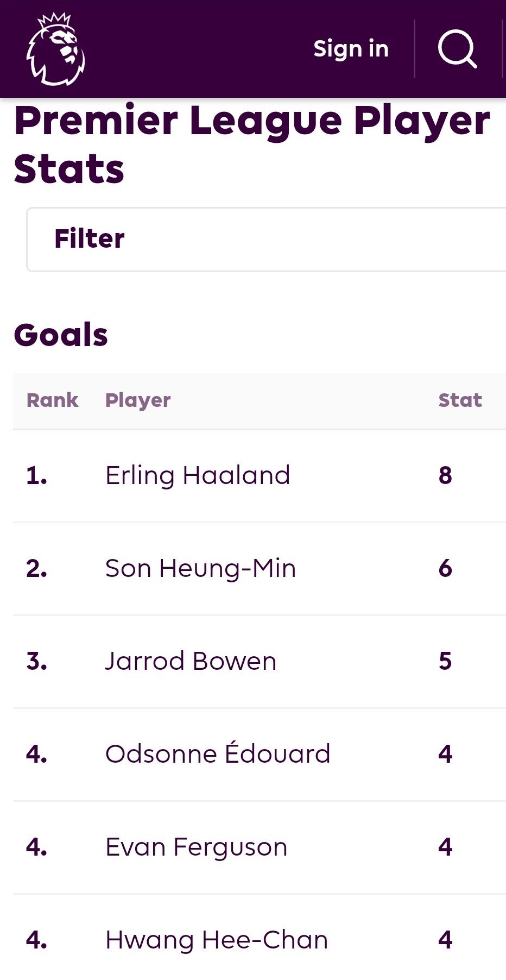Click on Odsonne Édouard's name
Screen dimensions: 506x980
[x=218, y=754]
